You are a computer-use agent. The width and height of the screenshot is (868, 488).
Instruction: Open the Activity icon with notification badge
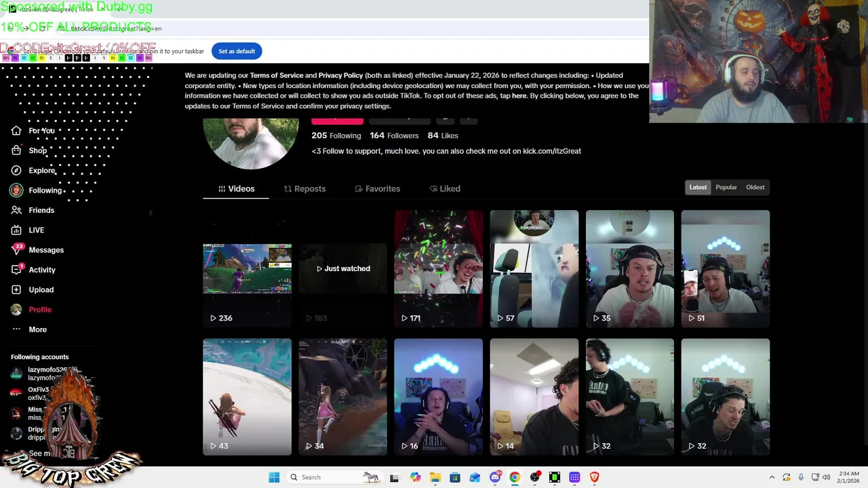16,270
